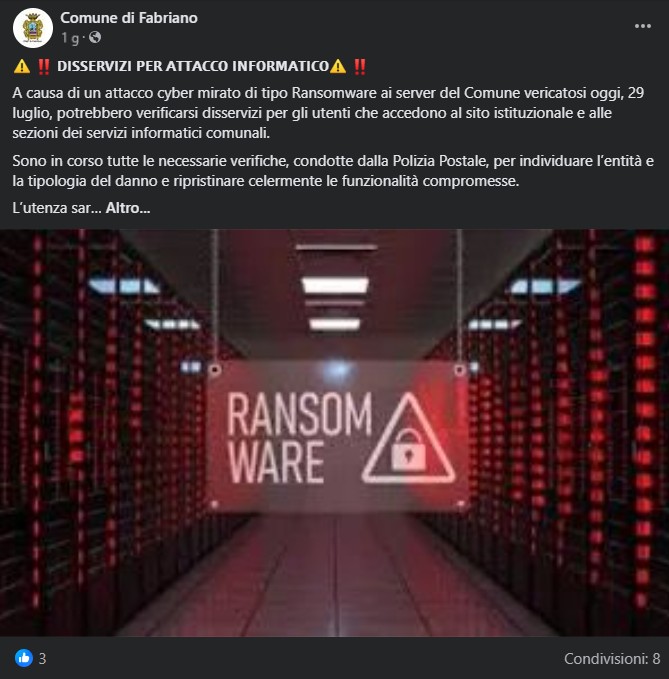Open the three-dot post options menu
The image size is (669, 679).
click(x=643, y=26)
